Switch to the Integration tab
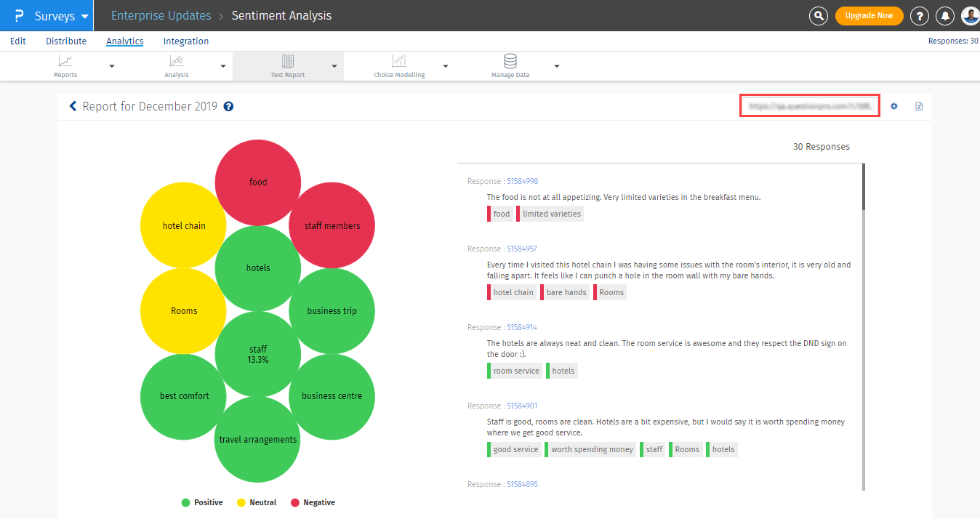The image size is (980, 519). click(186, 41)
